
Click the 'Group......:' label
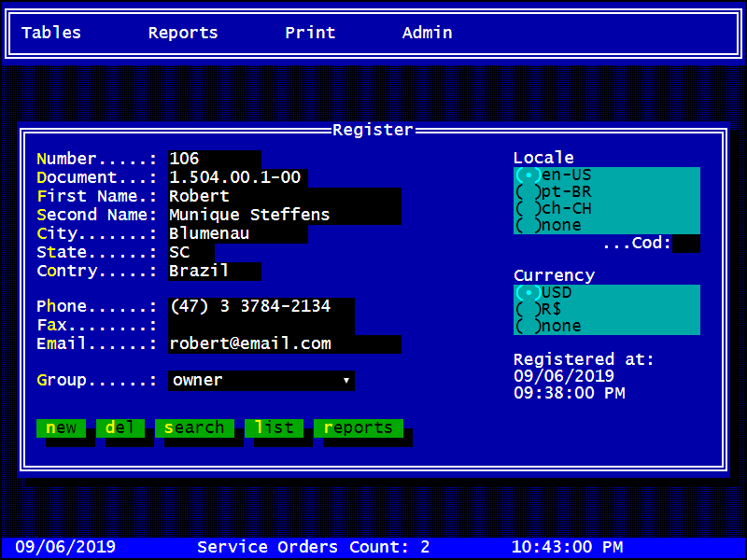coord(97,381)
